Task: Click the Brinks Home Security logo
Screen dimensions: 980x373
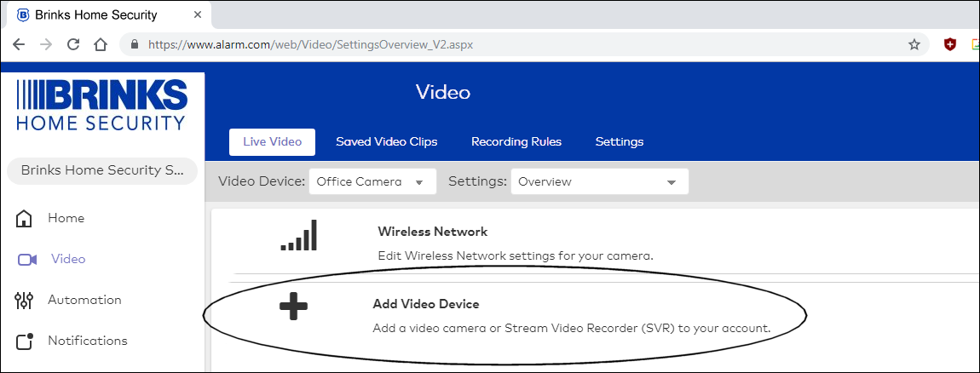Action: [101, 105]
